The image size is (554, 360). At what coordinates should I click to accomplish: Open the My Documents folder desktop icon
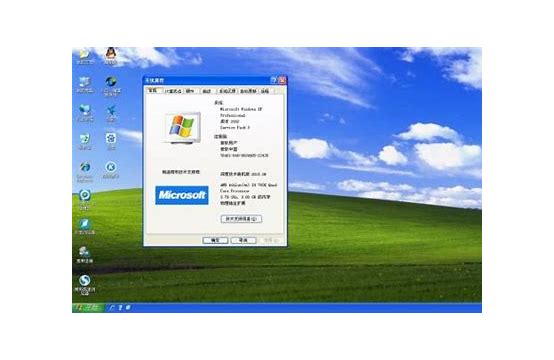point(85,55)
